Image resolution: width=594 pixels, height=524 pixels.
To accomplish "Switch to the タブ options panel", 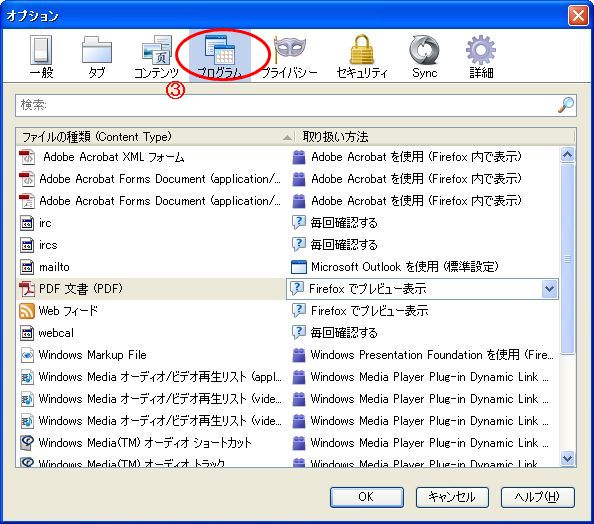I will pos(97,57).
